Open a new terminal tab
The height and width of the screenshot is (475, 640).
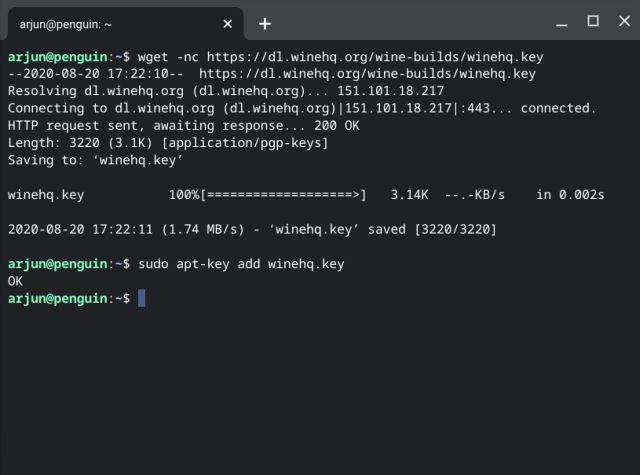click(x=265, y=23)
